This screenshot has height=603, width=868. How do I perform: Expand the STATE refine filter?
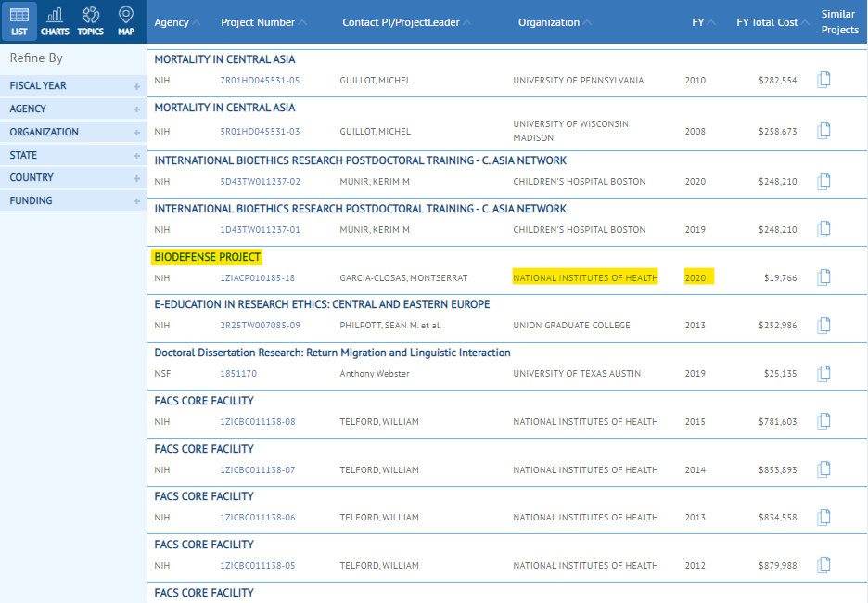click(x=73, y=156)
